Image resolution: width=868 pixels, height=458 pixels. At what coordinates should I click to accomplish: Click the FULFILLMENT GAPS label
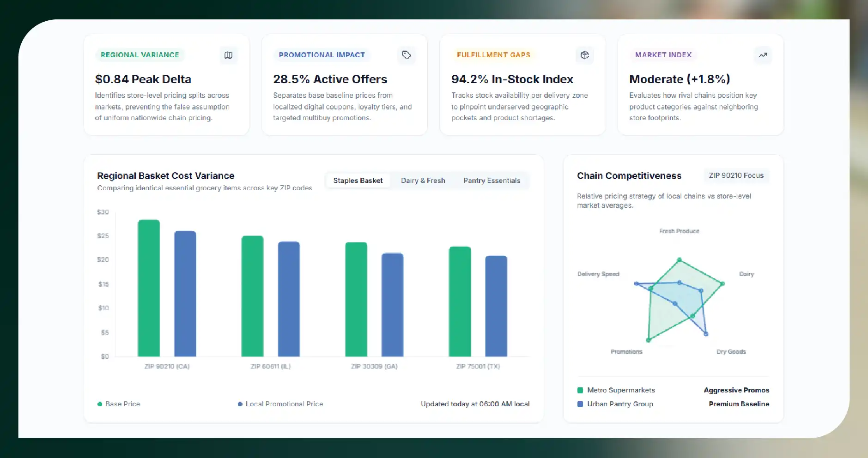pyautogui.click(x=493, y=55)
